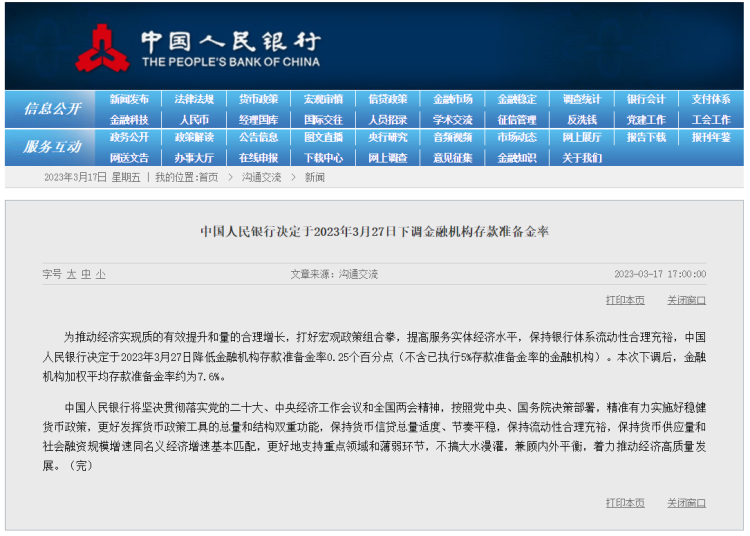The image size is (750, 536).
Task: Open 国际交往 international exchanges page
Action: point(323,120)
